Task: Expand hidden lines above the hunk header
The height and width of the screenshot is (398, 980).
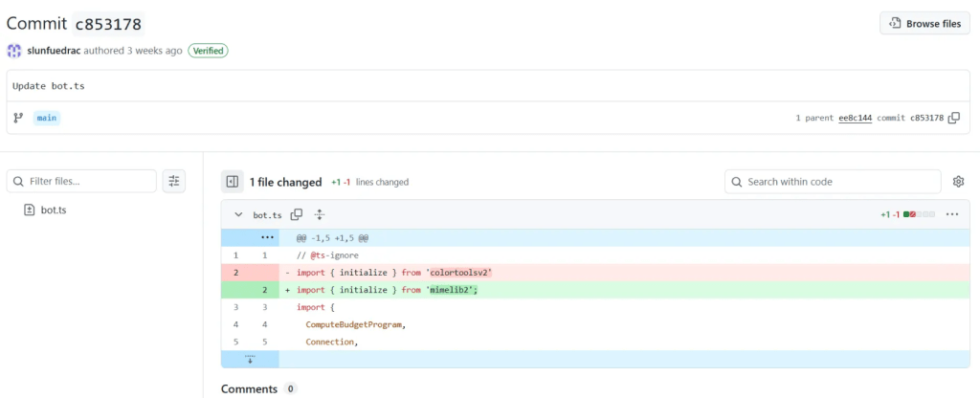Action: click(x=268, y=236)
